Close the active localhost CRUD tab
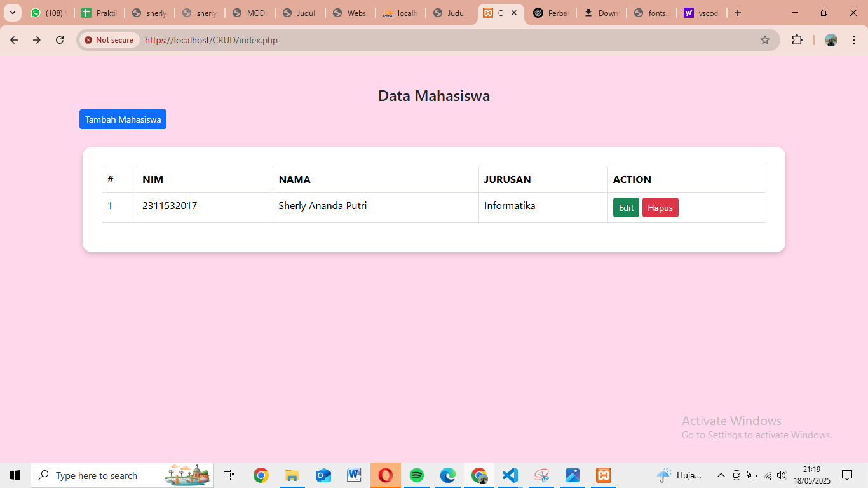 click(514, 13)
